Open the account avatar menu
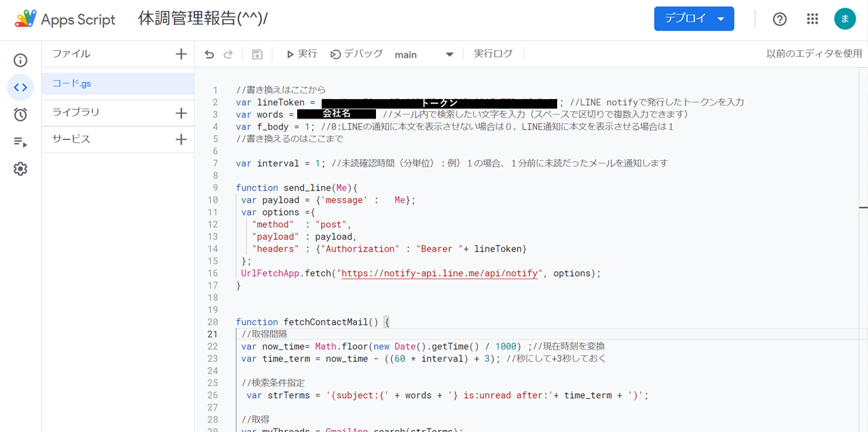Viewport: 868px width, 432px height. pos(845,18)
